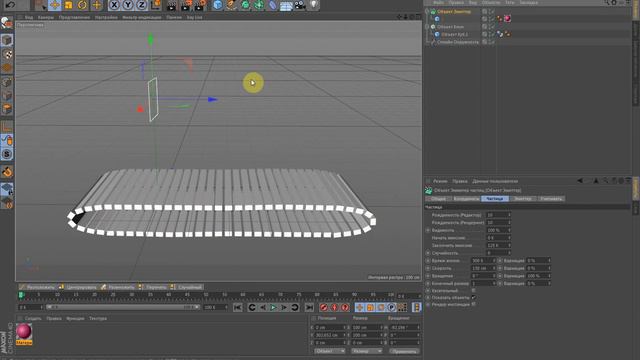
Task: Click the Расположить tool tab
Action: coord(37,287)
